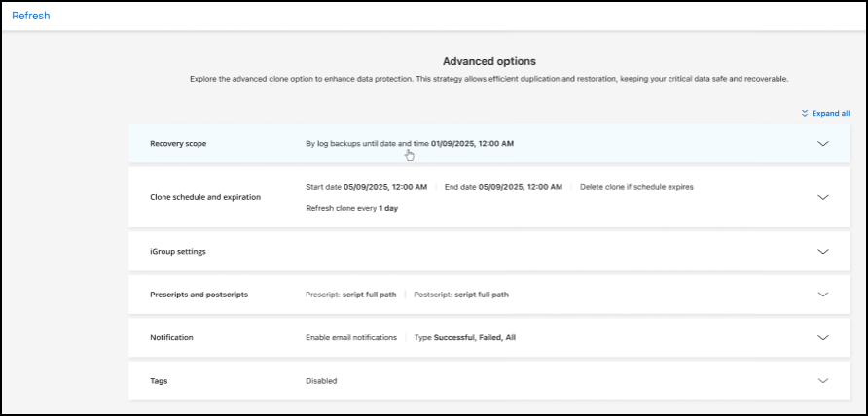Click the Refresh clone every 1 day text

pos(351,208)
